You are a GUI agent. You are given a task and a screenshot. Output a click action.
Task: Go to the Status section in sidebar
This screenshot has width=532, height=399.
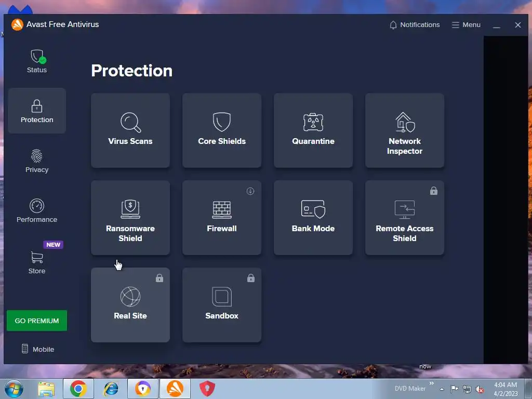pos(37,61)
